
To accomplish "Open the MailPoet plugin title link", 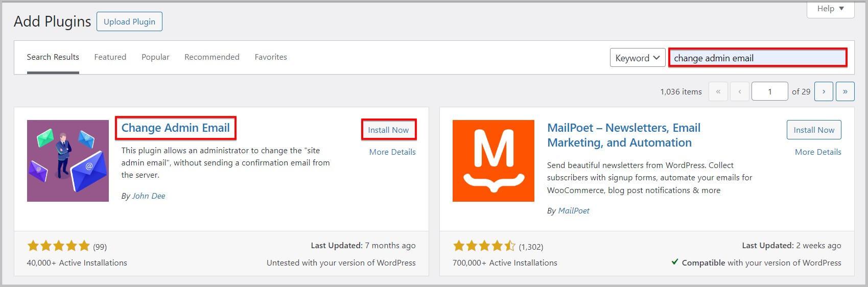I will pos(624,135).
